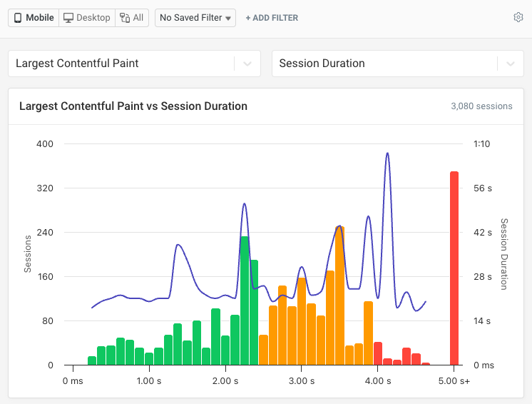Open the Session Duration metric selector
Screen dimensions: 532x404
coord(398,64)
